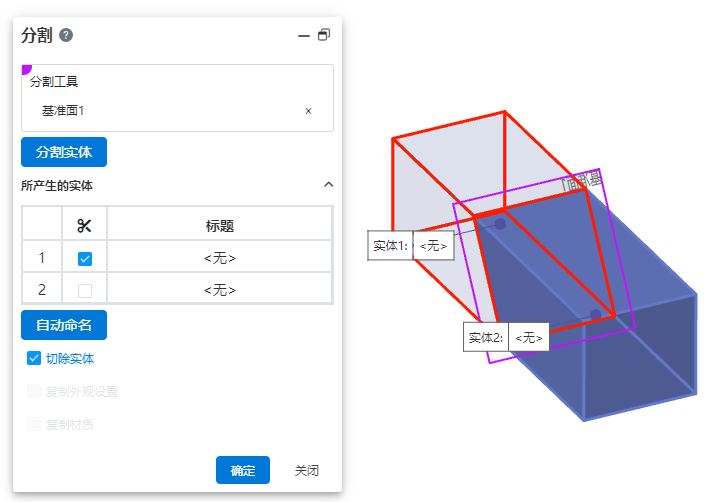Screen dimensions: 718x502
Task: Minimize the 分割 dialog panel
Action: tap(304, 35)
